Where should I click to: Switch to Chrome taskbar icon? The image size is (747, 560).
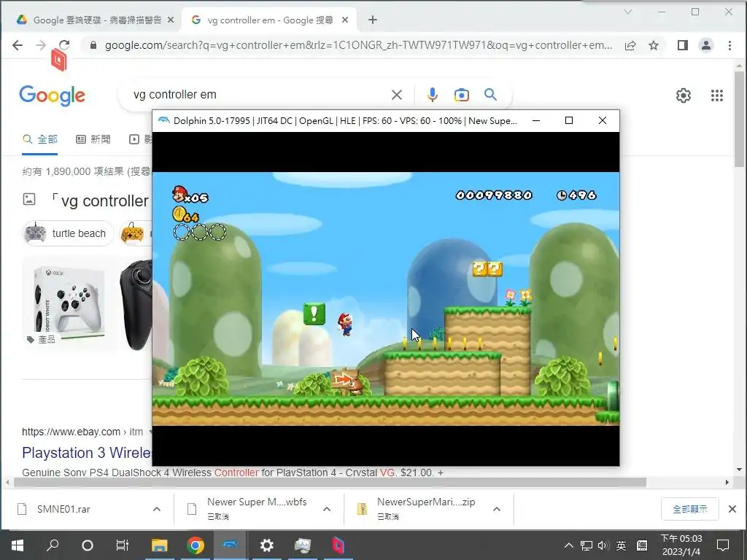[x=196, y=545]
